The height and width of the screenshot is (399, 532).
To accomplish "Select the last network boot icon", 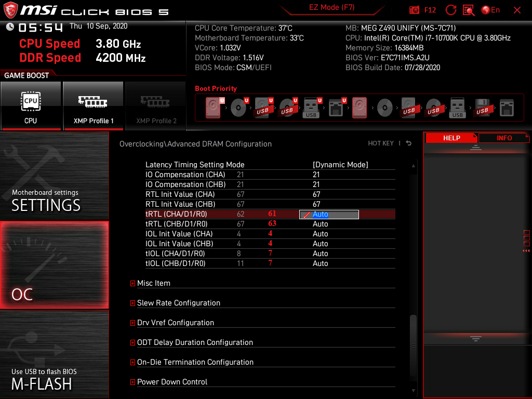I will pos(507,108).
